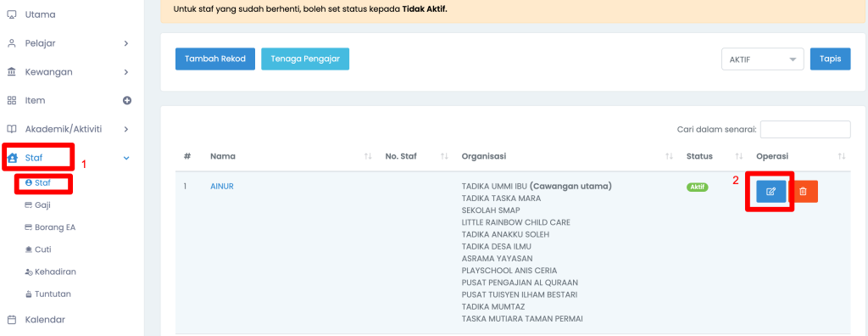The image size is (868, 336).
Task: Collapse the Staf menu chevron
Action: [x=126, y=158]
